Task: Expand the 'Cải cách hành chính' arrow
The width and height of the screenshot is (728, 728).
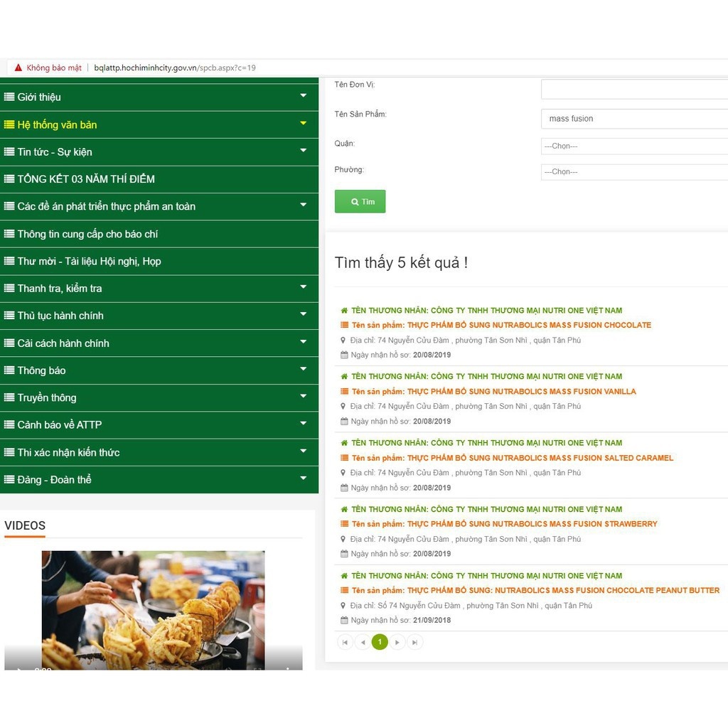Action: pyautogui.click(x=303, y=342)
